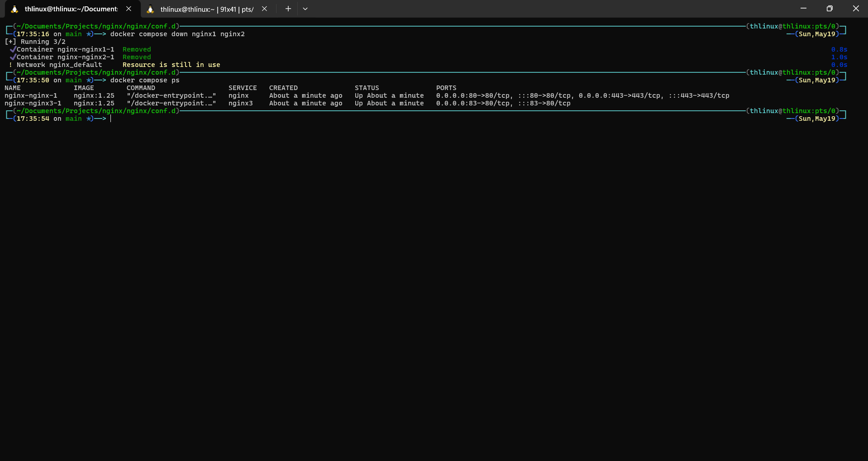The width and height of the screenshot is (868, 461).
Task: Close the first terminal tab
Action: 129,9
